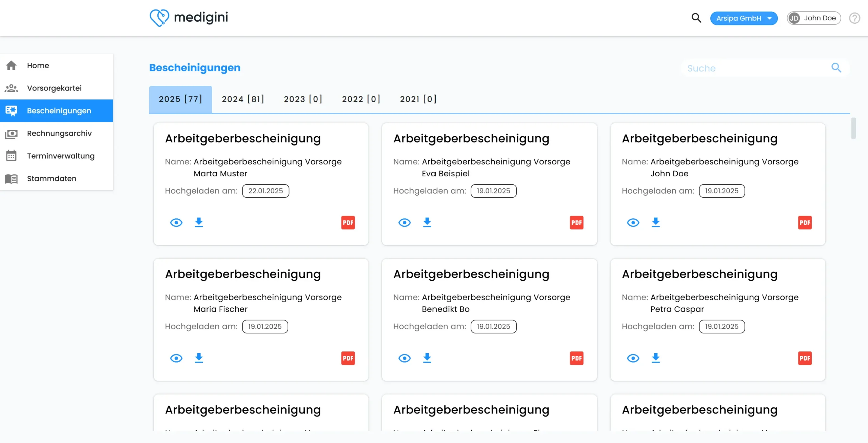Click PDF icon on Maria Fischer card
868x443 pixels.
click(x=348, y=358)
